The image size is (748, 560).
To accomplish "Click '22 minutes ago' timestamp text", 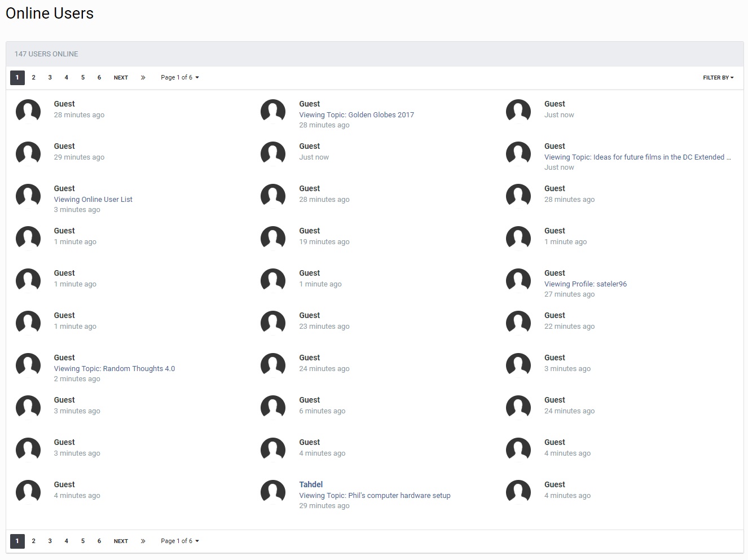I will [570, 326].
